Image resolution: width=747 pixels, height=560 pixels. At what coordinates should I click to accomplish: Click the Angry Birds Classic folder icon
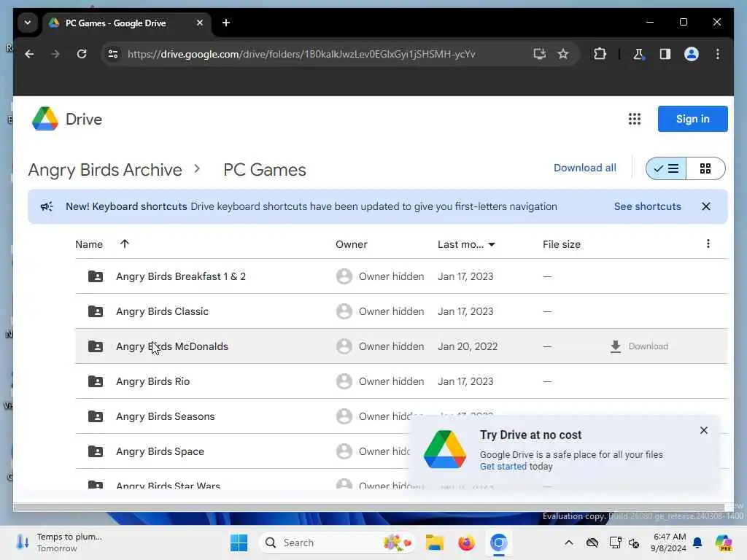point(96,311)
